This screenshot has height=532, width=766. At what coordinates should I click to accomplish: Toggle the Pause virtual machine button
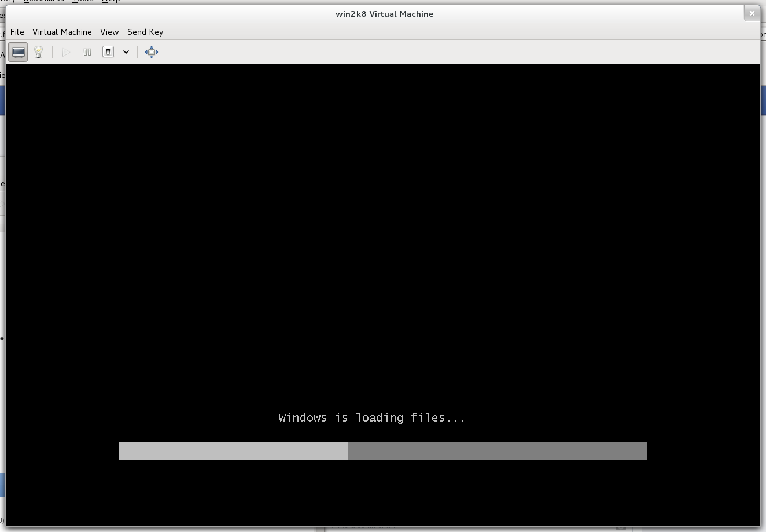pyautogui.click(x=87, y=52)
